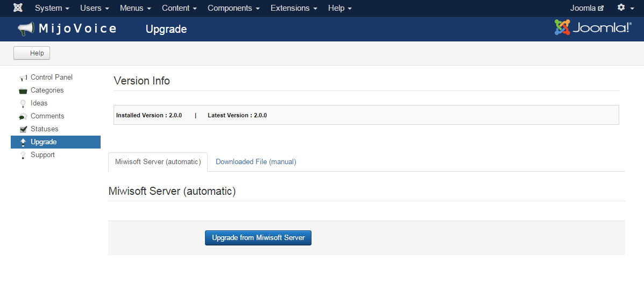
Task: Click the Joomla! brand logo at right
Action: click(593, 28)
